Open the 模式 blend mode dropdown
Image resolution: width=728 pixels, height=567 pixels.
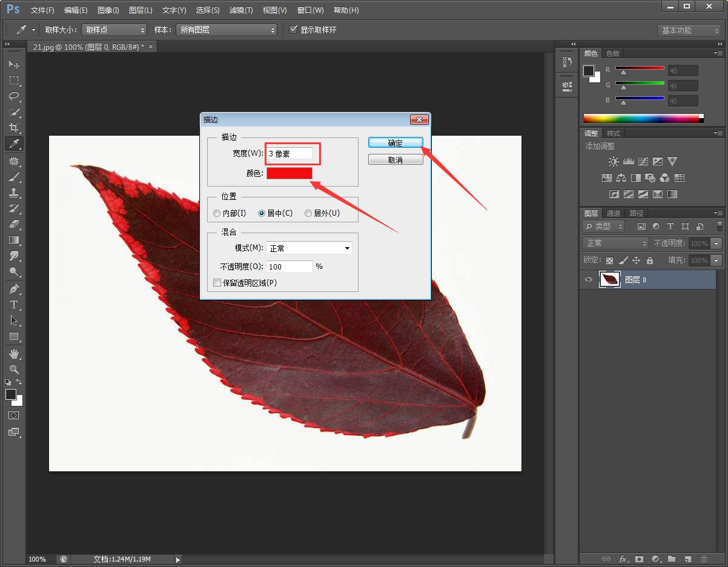[x=309, y=248]
